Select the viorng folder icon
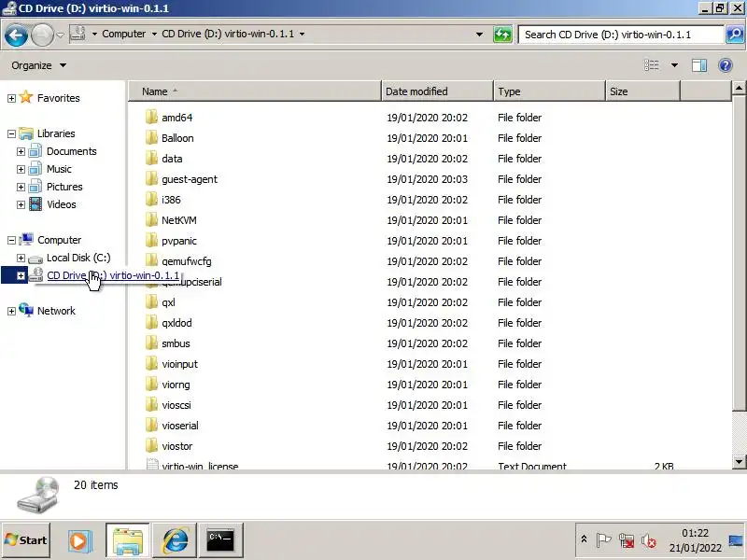The width and height of the screenshot is (747, 560). click(x=151, y=384)
